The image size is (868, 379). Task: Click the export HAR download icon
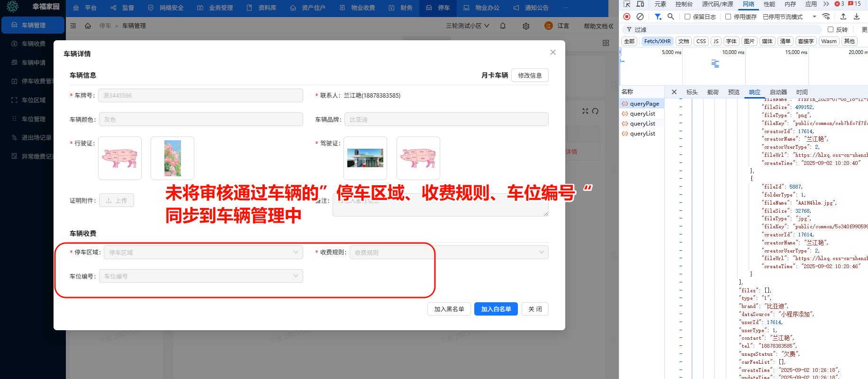pos(857,17)
